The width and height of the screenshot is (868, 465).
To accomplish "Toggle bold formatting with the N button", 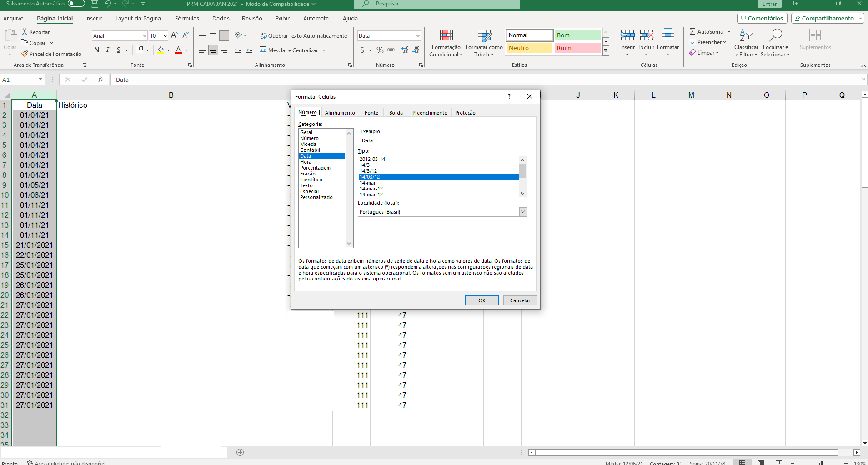I will (x=96, y=50).
